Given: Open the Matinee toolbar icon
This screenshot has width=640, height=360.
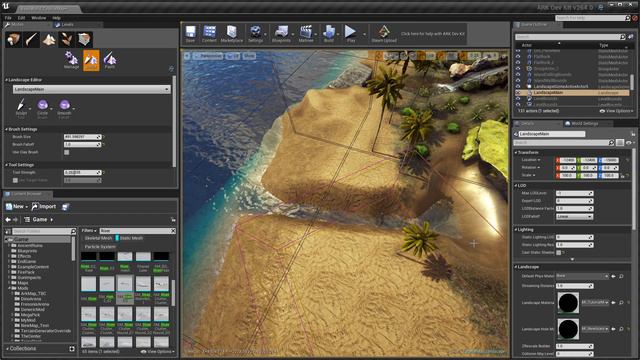Looking at the screenshot, I should 306,34.
